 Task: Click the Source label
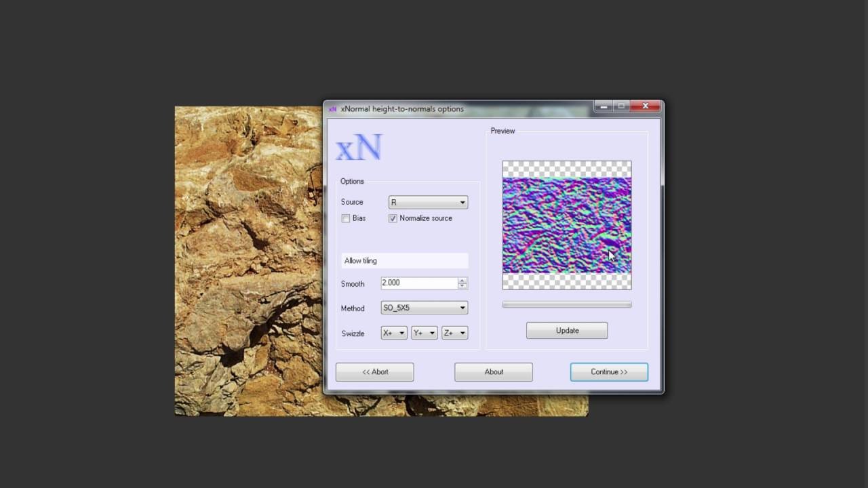pyautogui.click(x=352, y=202)
